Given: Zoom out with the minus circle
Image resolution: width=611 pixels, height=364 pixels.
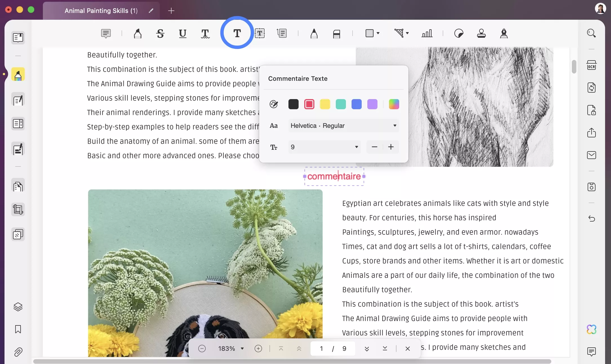Looking at the screenshot, I should pos(202,349).
